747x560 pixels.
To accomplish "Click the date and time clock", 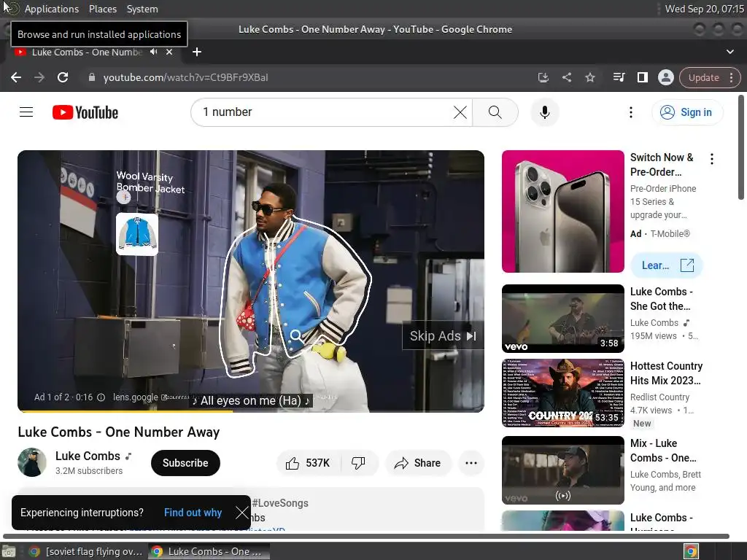I will (x=704, y=9).
